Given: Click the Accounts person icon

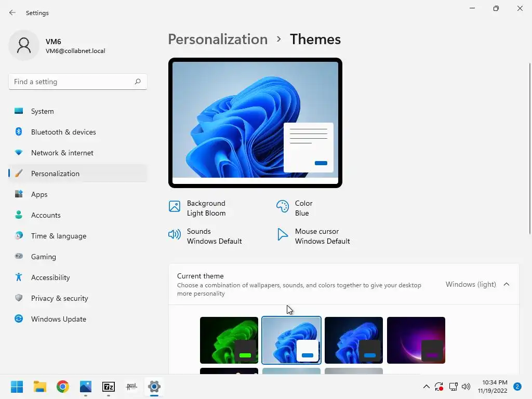Looking at the screenshot, I should (x=19, y=215).
